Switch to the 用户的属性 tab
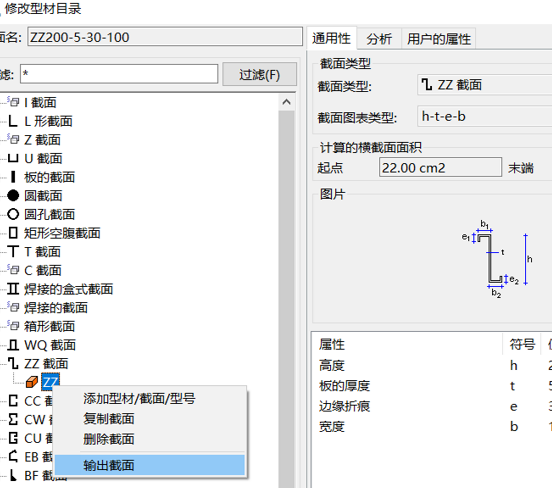The height and width of the screenshot is (488, 552). point(439,39)
